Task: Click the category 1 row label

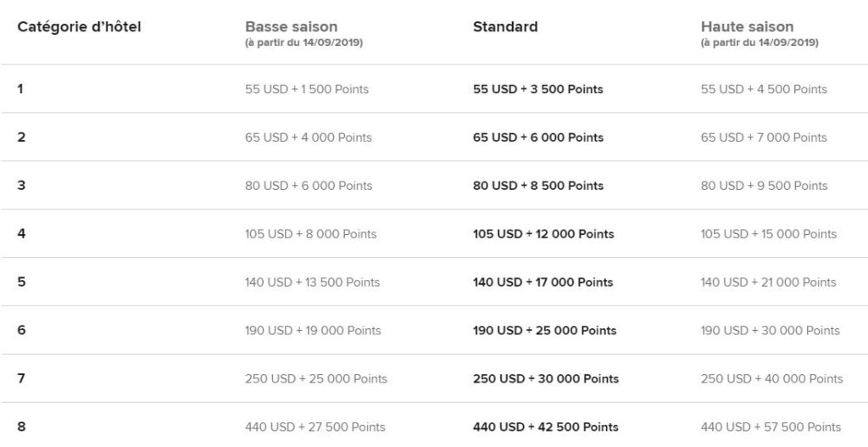Action: point(20,89)
